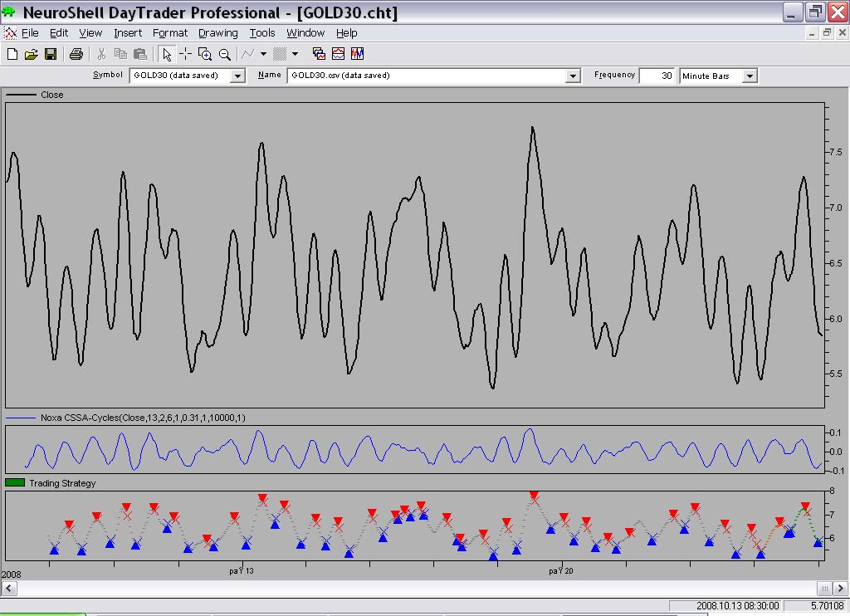
Task: Open the Insert menu
Action: click(128, 33)
